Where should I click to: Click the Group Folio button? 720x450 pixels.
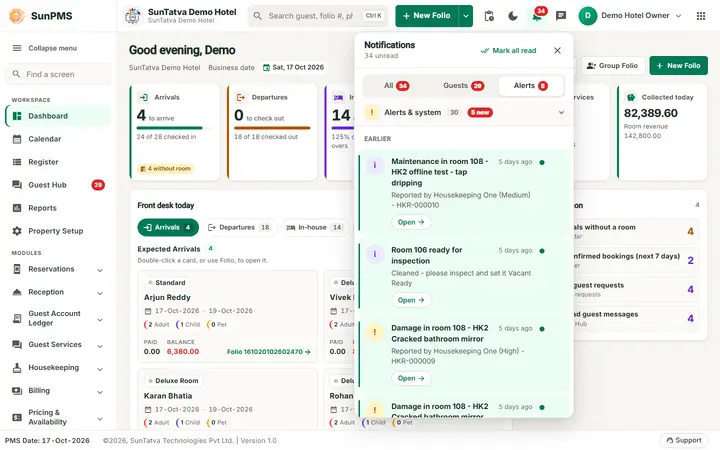click(613, 66)
